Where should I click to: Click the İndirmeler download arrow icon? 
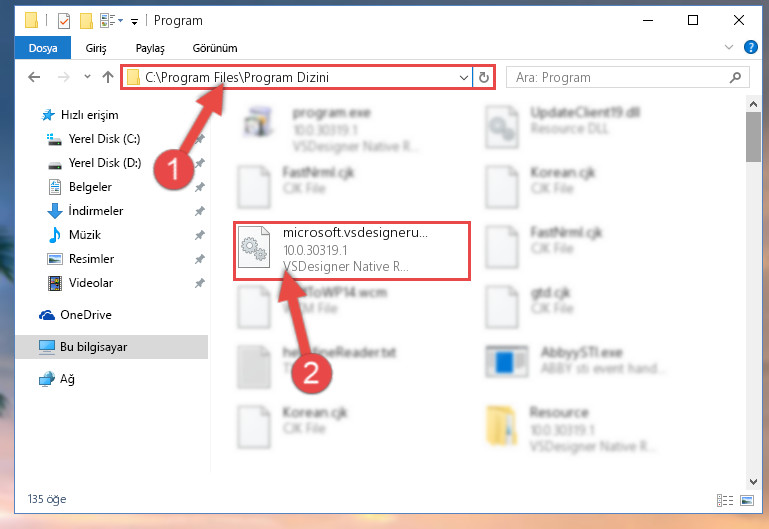(x=54, y=211)
